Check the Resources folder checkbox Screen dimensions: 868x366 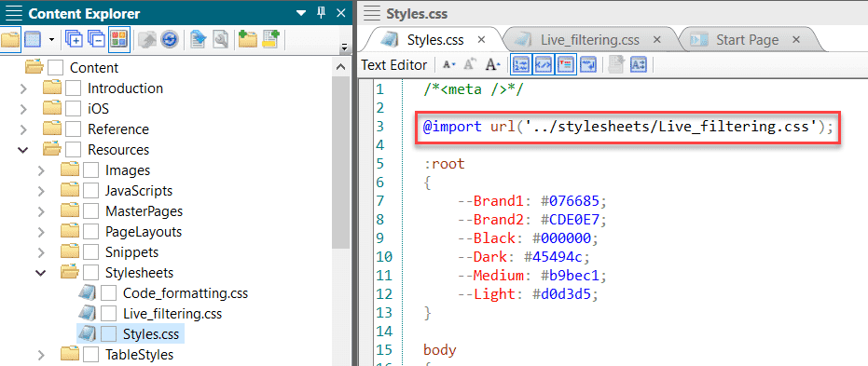[73, 150]
